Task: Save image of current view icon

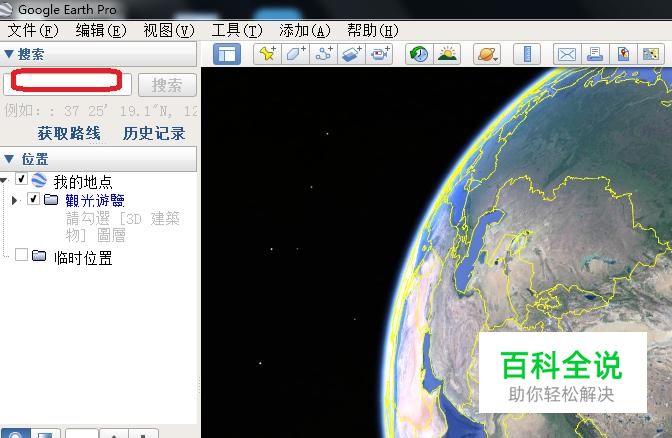Action: (623, 54)
